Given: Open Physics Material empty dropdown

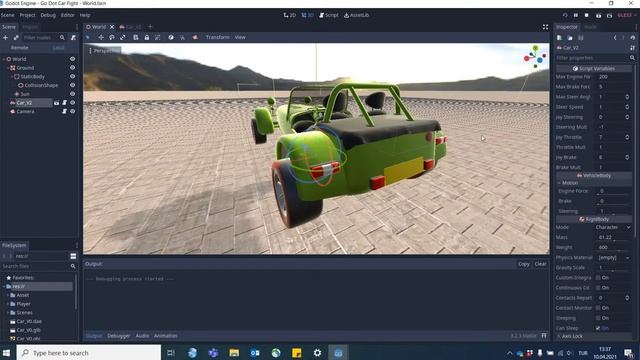Looking at the screenshot, I should 613,258.
